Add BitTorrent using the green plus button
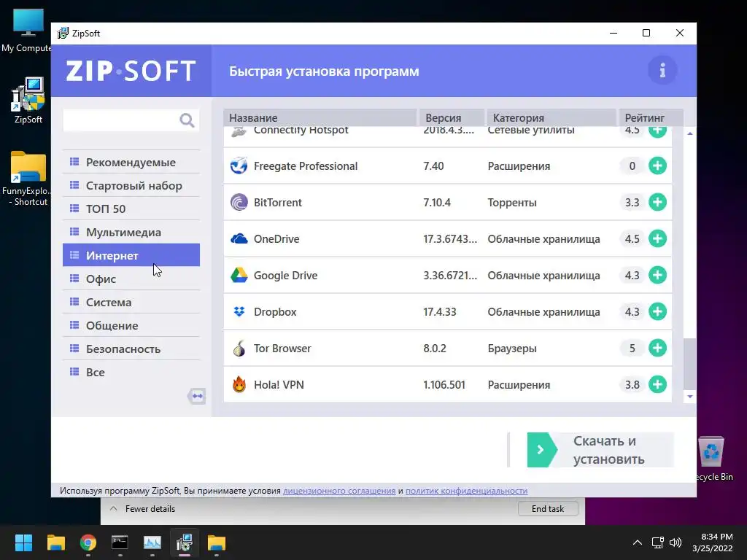The height and width of the screenshot is (560, 747). [x=657, y=202]
